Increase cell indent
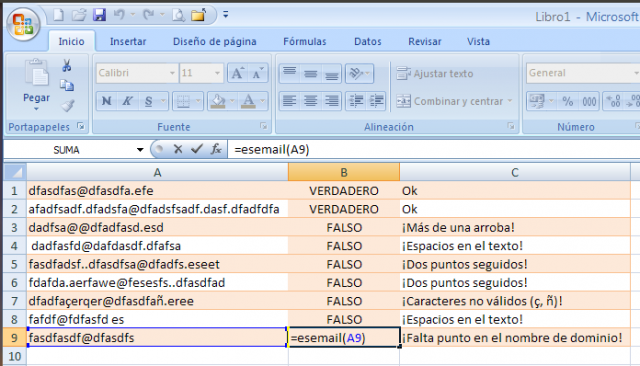The height and width of the screenshot is (366, 640). (x=376, y=101)
